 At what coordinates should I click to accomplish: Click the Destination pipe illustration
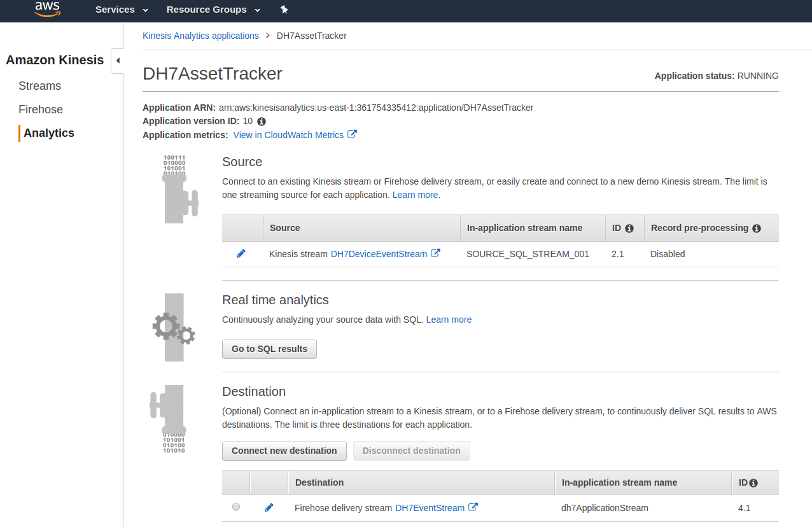(168, 419)
